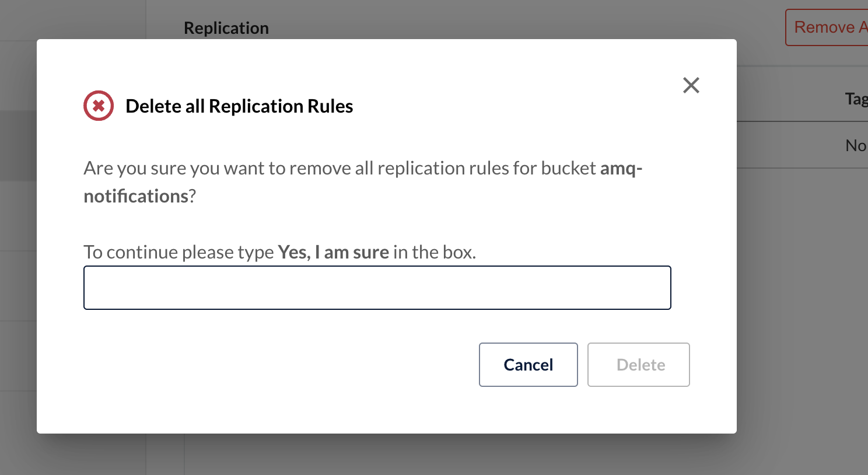This screenshot has width=868, height=475.
Task: Click the "No" cell in the table row
Action: (x=856, y=145)
